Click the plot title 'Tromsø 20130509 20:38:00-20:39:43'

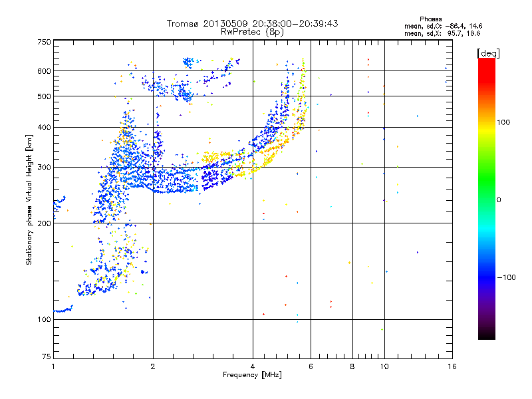click(x=252, y=23)
